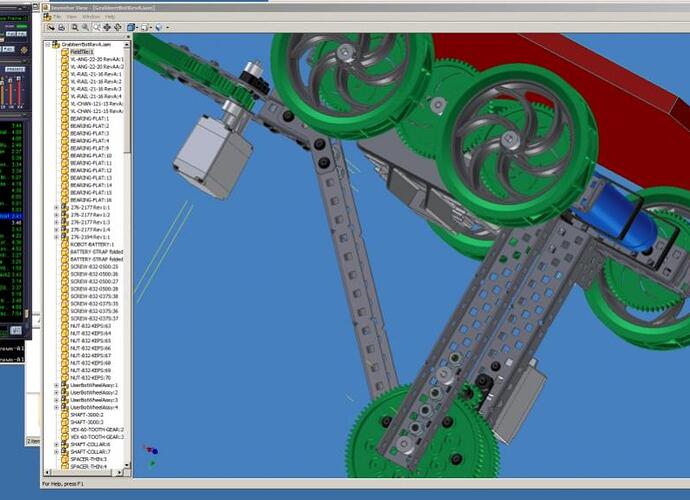Select FieldTile:1 in the model tree
Viewport: 690px width, 500px height.
82,51
